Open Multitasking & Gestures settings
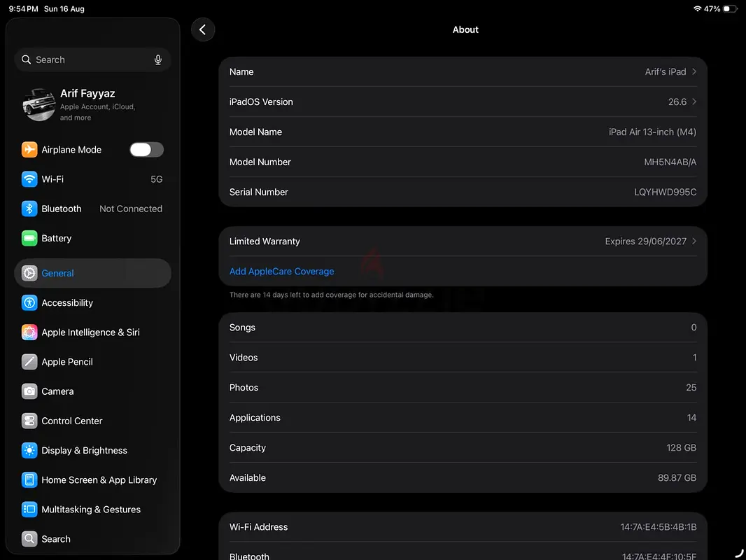Image resolution: width=746 pixels, height=560 pixels. pos(93,509)
